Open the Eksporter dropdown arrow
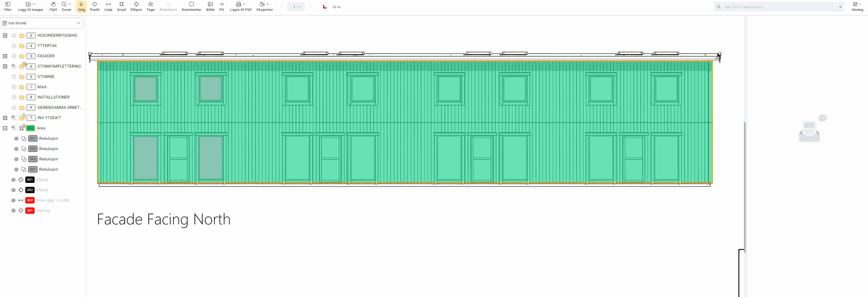 click(x=268, y=4)
